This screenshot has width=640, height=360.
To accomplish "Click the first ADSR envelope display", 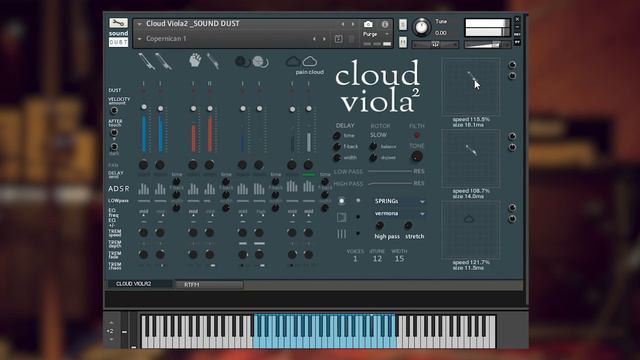I will (143, 188).
